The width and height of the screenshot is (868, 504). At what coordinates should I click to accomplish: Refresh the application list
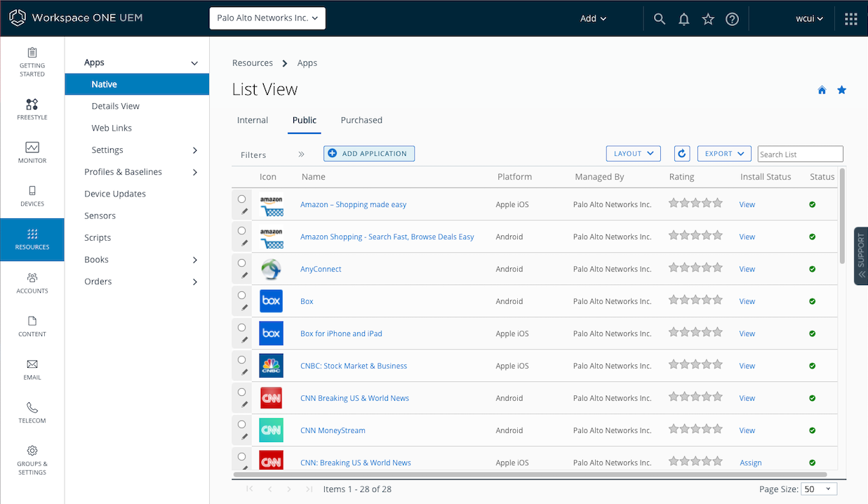681,153
